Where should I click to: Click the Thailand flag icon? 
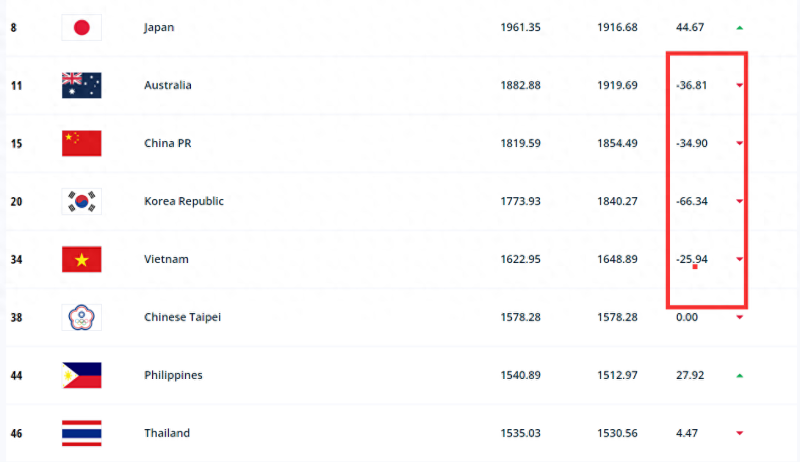81,433
